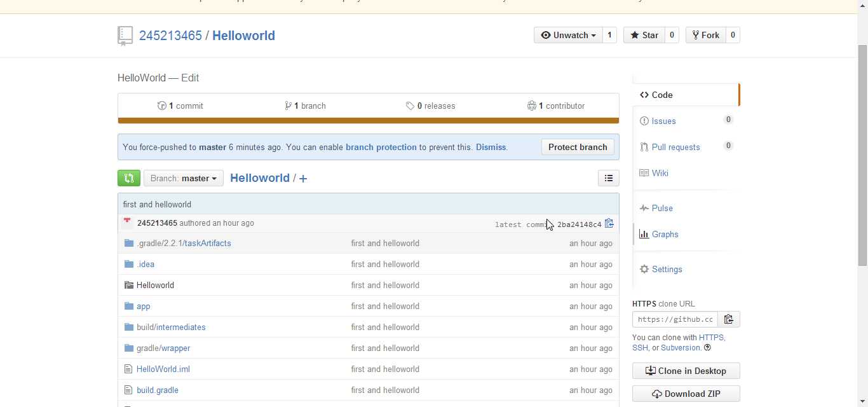
Task: Click the watchers count 1 beside Unwatch
Action: click(x=609, y=35)
